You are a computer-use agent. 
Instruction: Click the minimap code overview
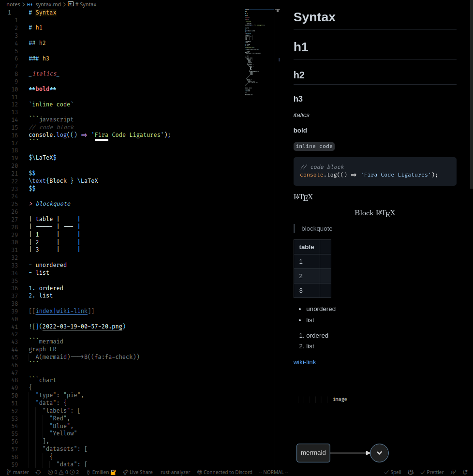point(260,52)
